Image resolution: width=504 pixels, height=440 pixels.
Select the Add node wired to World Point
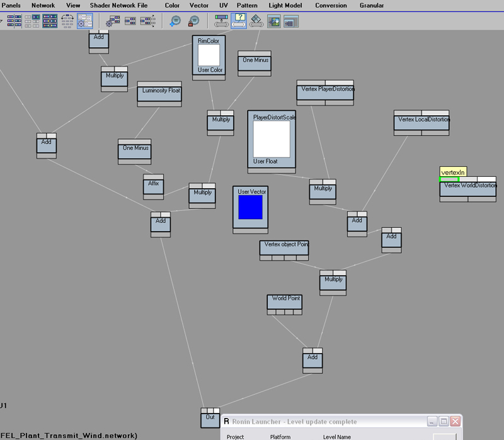click(312, 361)
